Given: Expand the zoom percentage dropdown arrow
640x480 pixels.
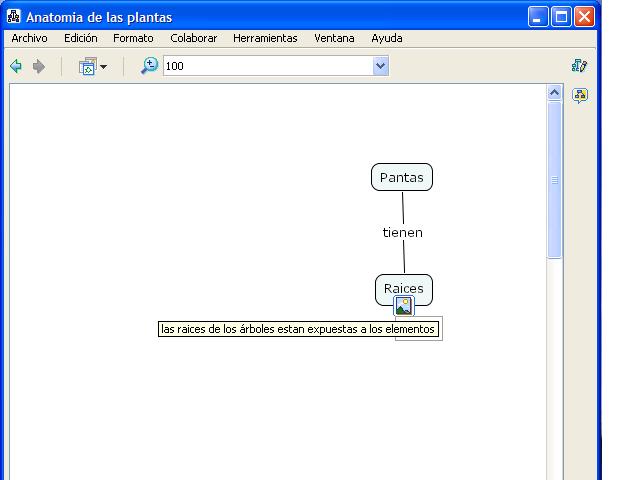Looking at the screenshot, I should [380, 66].
